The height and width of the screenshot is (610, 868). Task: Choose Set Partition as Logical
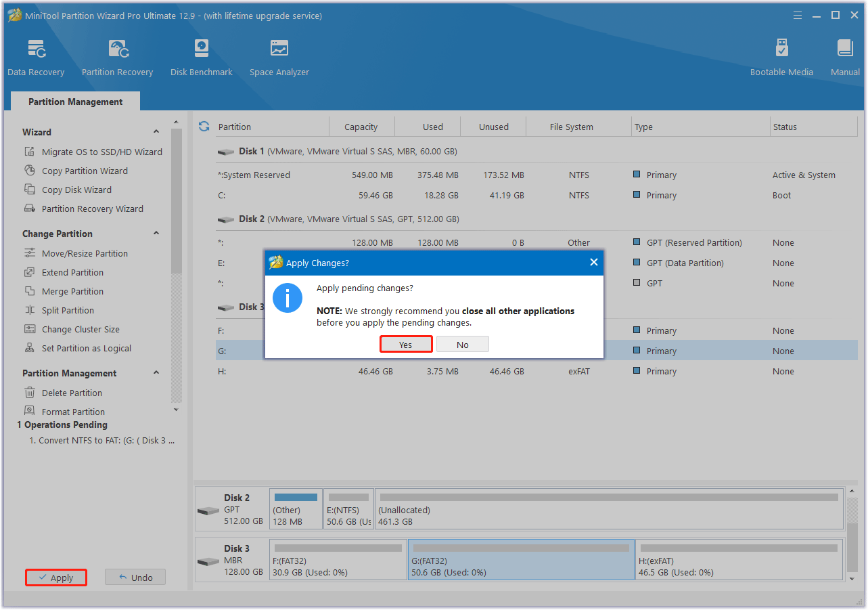point(78,348)
